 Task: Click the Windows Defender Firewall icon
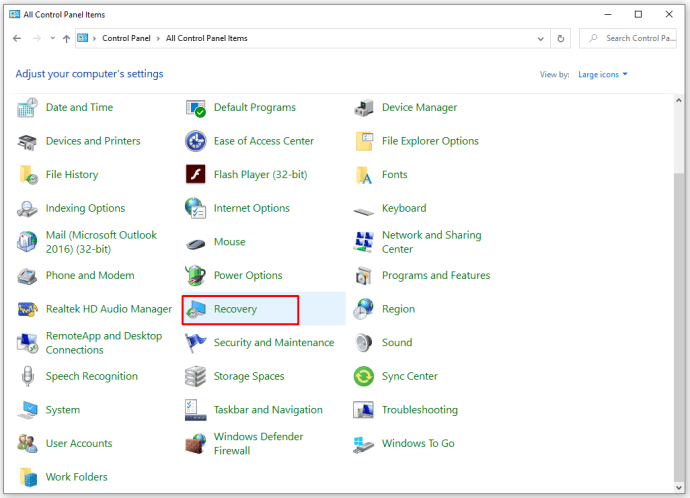pos(195,443)
